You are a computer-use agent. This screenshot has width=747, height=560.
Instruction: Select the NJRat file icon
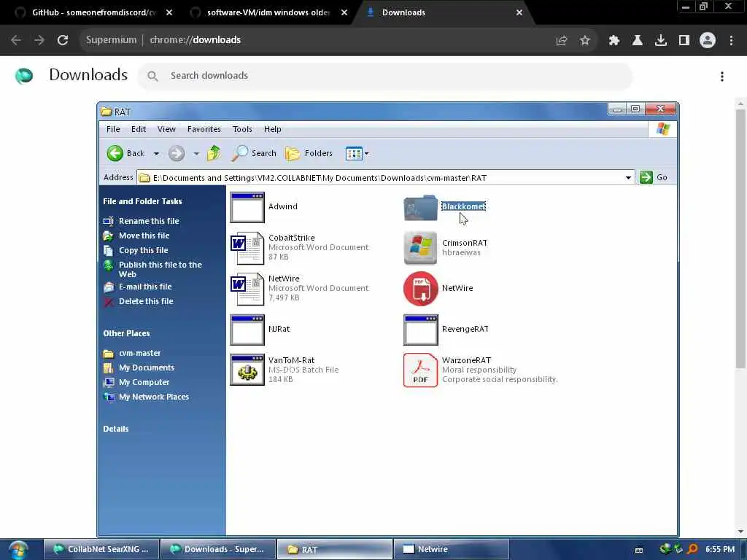(247, 330)
